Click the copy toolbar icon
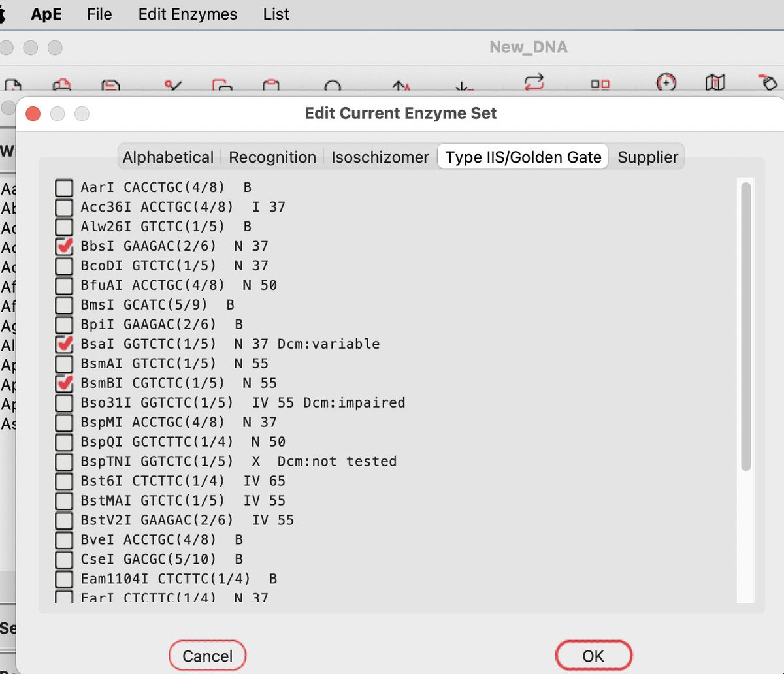784x674 pixels. (x=222, y=84)
